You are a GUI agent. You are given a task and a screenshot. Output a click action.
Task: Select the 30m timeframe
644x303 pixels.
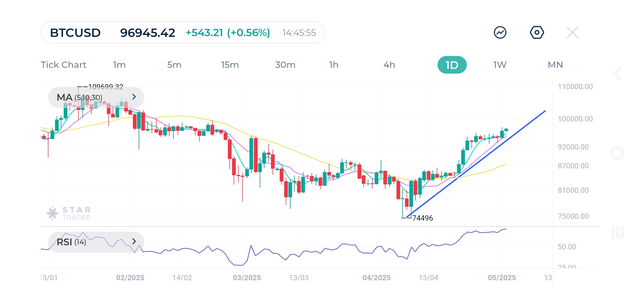(x=286, y=65)
